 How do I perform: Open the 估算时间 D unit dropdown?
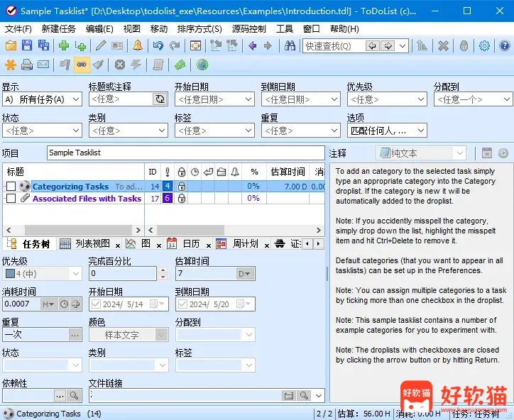click(245, 274)
